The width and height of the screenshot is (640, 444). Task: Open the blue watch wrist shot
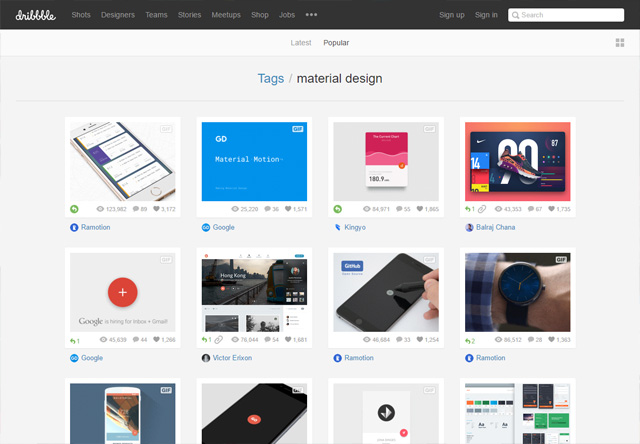click(x=518, y=292)
